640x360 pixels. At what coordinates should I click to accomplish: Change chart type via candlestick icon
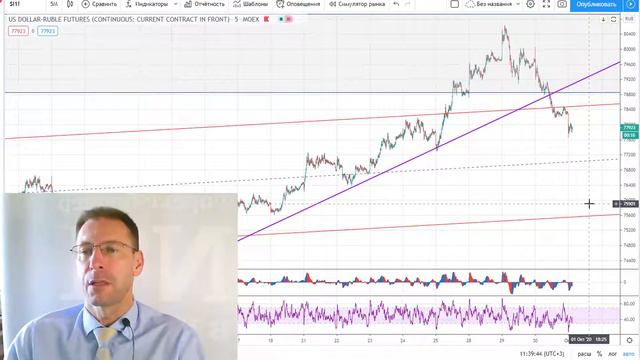70,4
